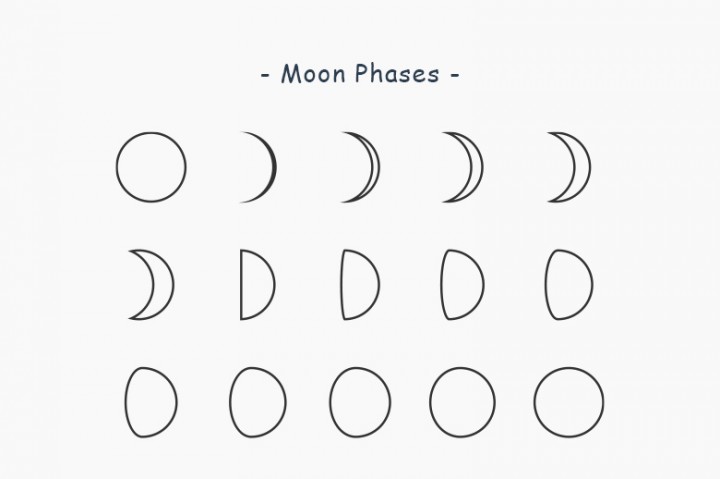Click the dash before the "Moon Phases" title
This screenshot has height=479, width=720.
coord(265,75)
